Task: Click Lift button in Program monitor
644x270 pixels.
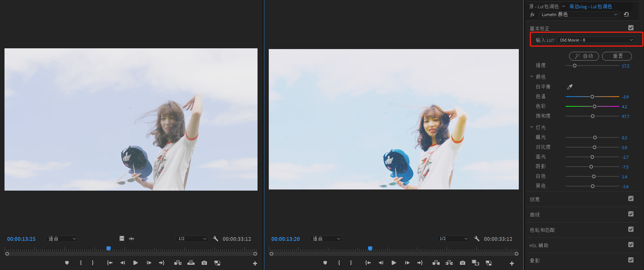Action: (436, 263)
